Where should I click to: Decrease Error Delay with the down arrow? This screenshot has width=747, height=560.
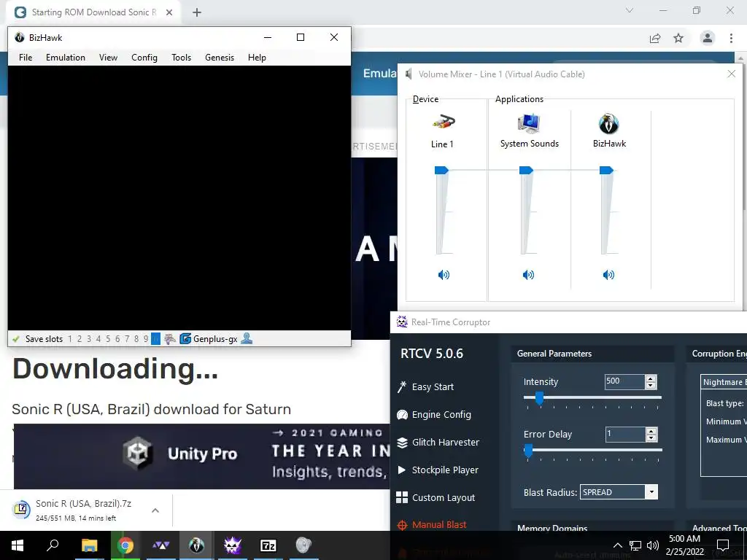pyautogui.click(x=651, y=437)
